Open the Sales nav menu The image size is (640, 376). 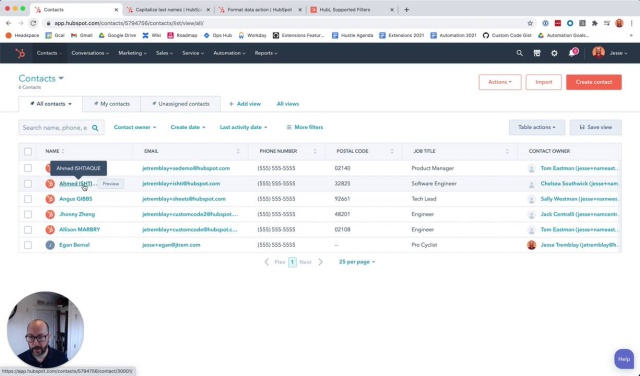tap(164, 53)
